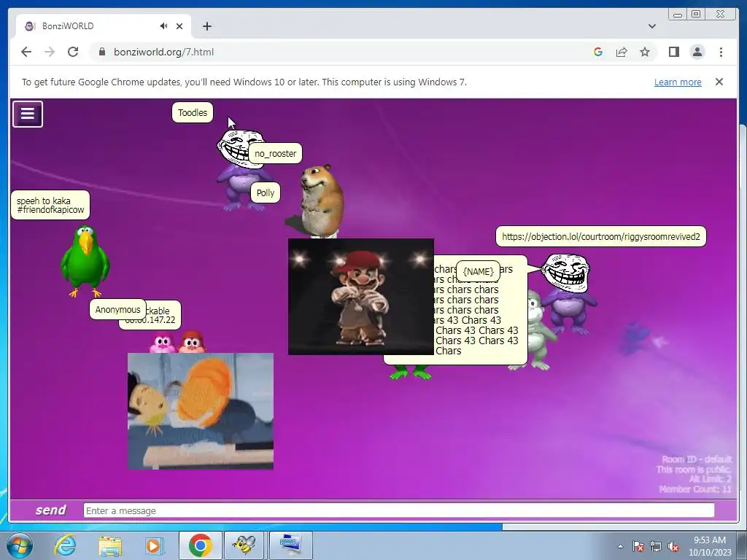Open Windows Media Player from taskbar
Viewport: 747px width, 560px height.
point(155,545)
